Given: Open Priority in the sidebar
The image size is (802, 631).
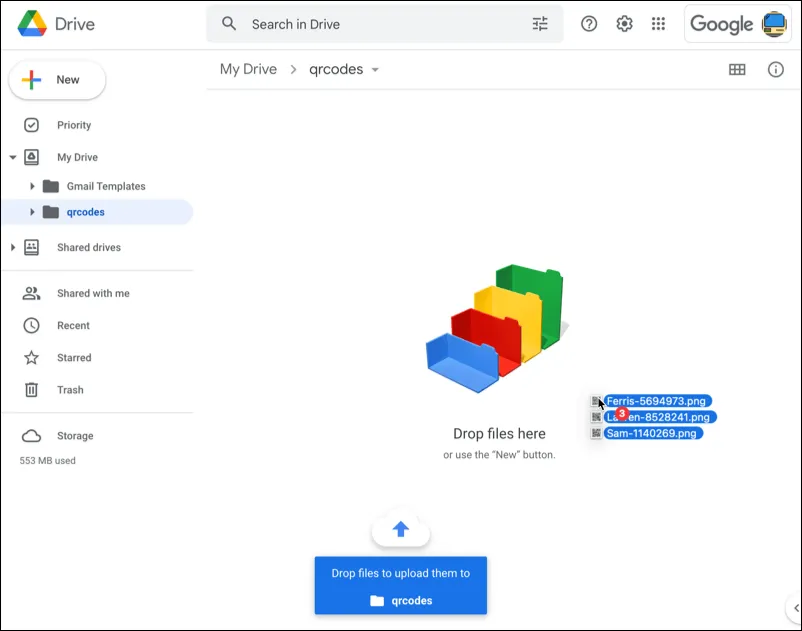Looking at the screenshot, I should [x=74, y=125].
